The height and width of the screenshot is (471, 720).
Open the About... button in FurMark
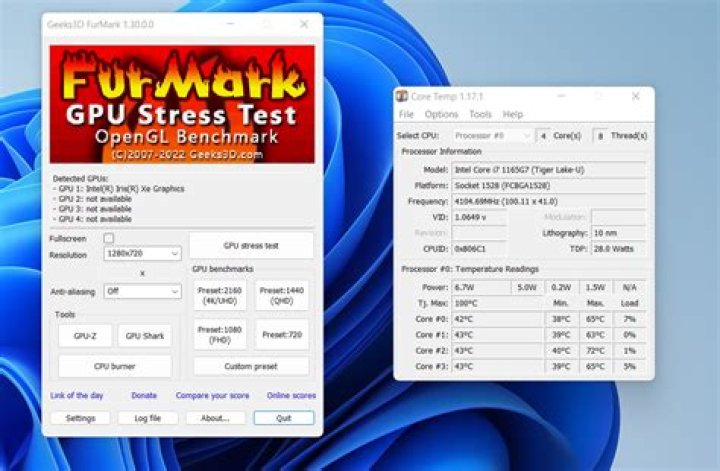(215, 418)
